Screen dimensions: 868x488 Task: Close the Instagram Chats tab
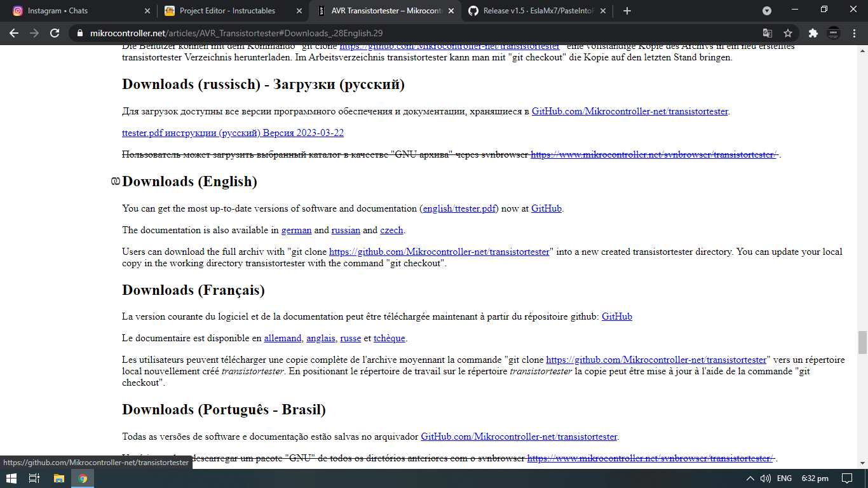tap(147, 11)
